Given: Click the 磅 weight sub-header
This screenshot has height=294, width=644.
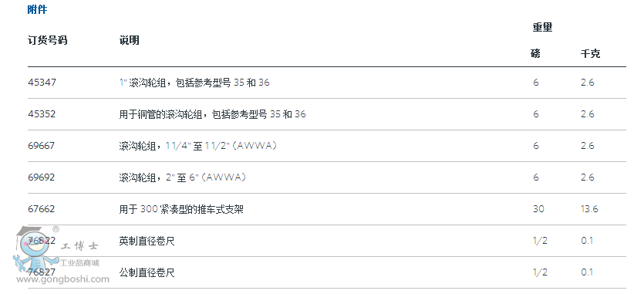Looking at the screenshot, I should tap(535, 53).
